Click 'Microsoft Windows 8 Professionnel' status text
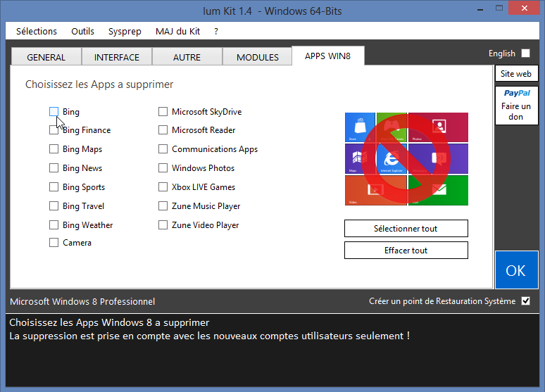Viewport: 545px width, 392px height. click(x=82, y=301)
